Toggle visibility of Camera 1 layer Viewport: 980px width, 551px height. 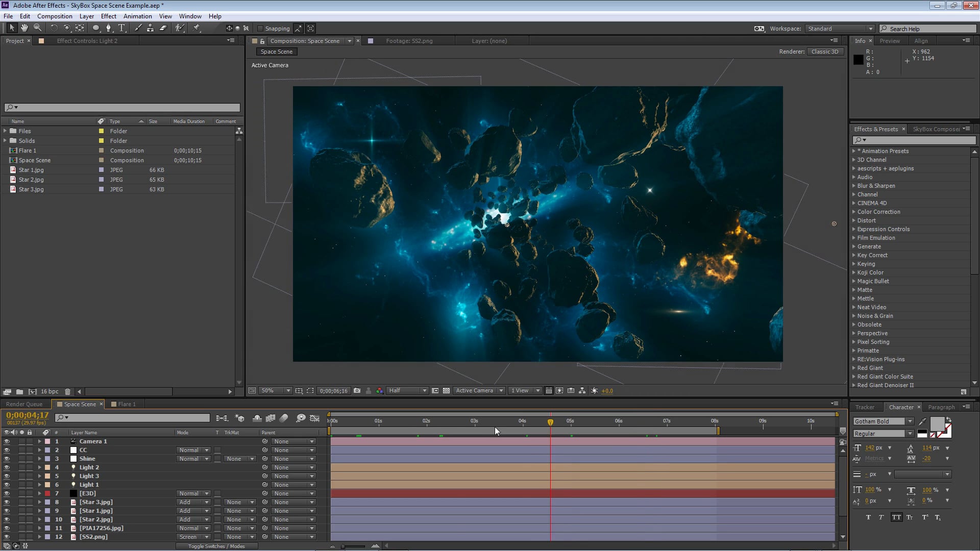pos(6,441)
